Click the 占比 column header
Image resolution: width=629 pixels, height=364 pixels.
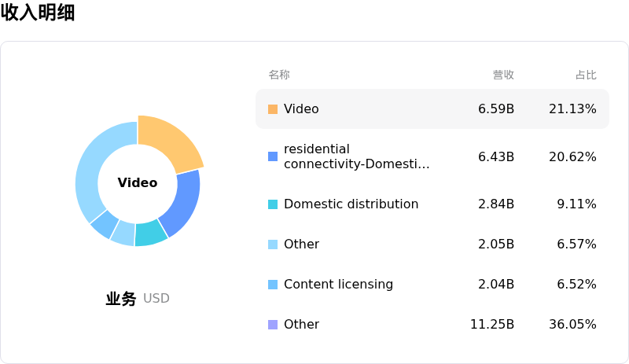586,75
